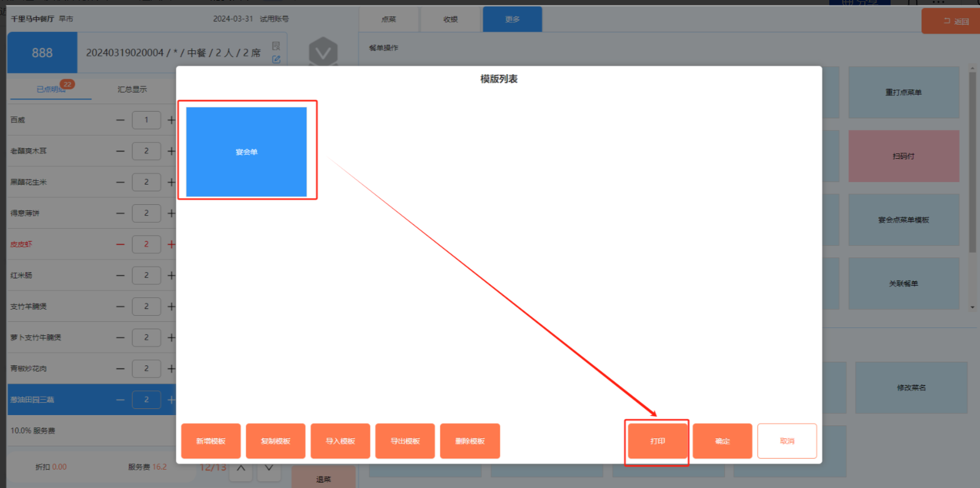This screenshot has height=488, width=980.
Task: Import a template with 导入模板
Action: pyautogui.click(x=340, y=441)
